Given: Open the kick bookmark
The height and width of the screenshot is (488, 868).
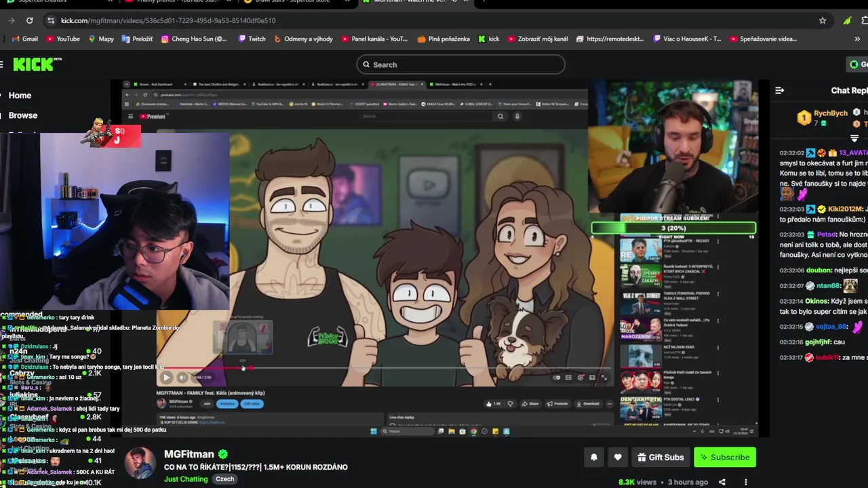Looking at the screenshot, I should (x=488, y=39).
